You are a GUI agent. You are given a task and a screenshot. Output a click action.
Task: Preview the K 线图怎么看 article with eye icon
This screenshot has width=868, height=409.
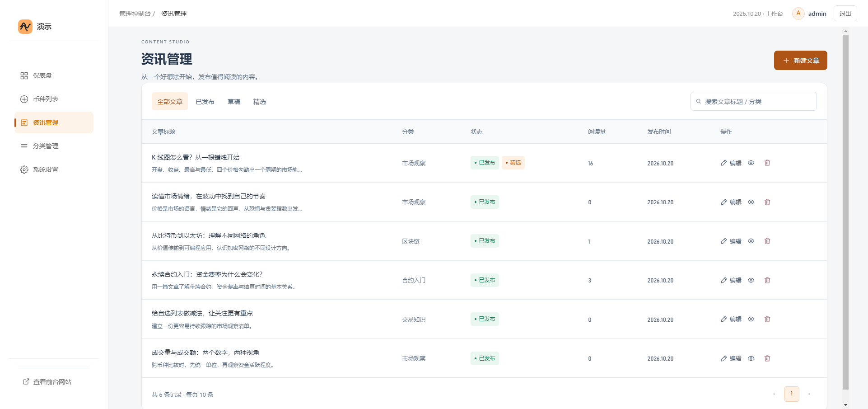[x=751, y=163]
